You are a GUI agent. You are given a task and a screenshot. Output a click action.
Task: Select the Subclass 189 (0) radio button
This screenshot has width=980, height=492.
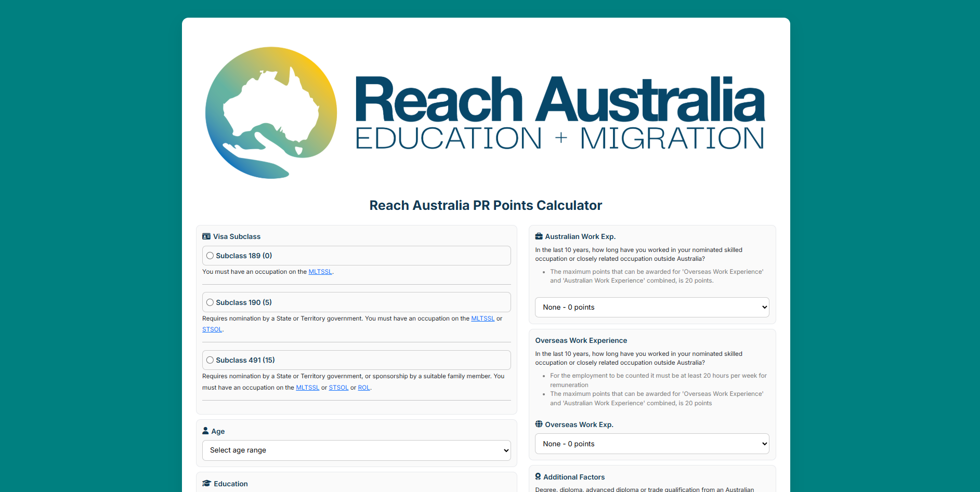(210, 256)
